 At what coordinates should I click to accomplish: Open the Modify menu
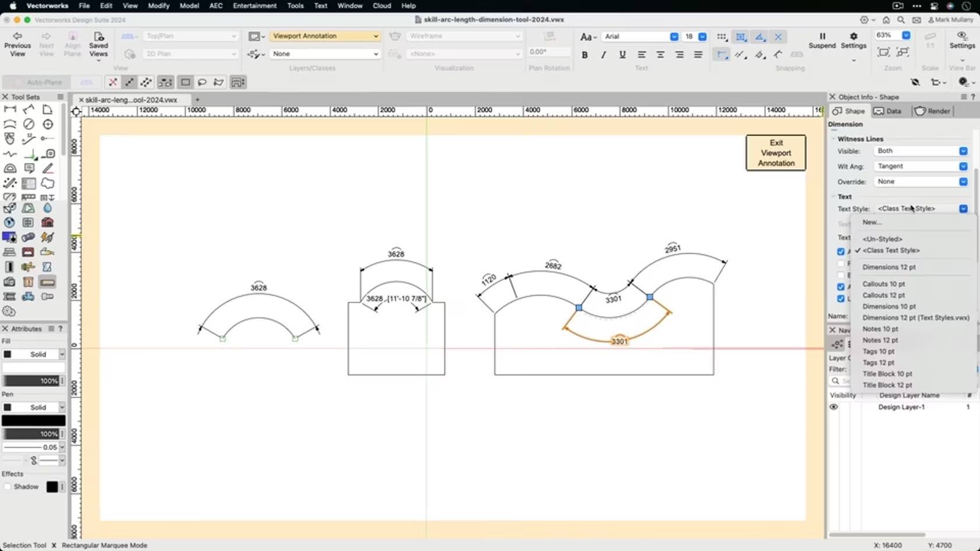(x=158, y=6)
